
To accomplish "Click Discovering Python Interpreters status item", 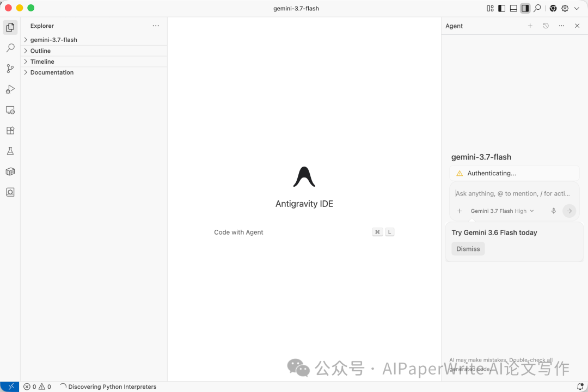I will [x=108, y=387].
